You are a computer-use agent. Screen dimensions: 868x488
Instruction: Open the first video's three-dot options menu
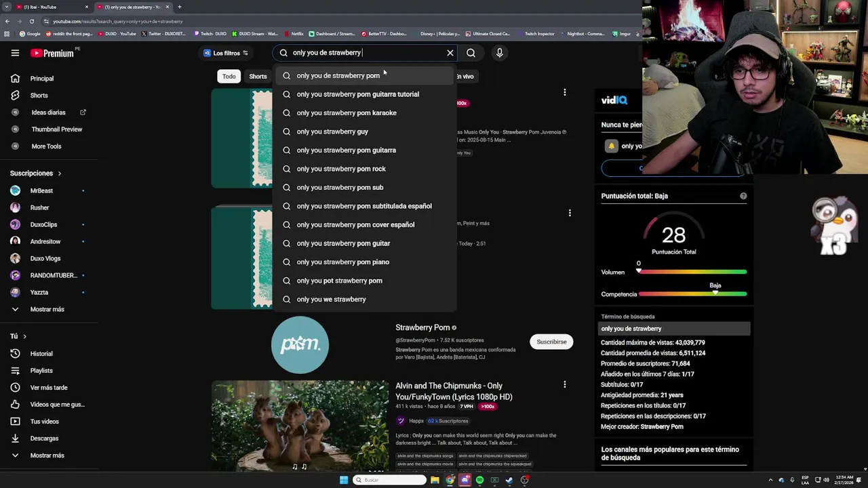(x=564, y=92)
